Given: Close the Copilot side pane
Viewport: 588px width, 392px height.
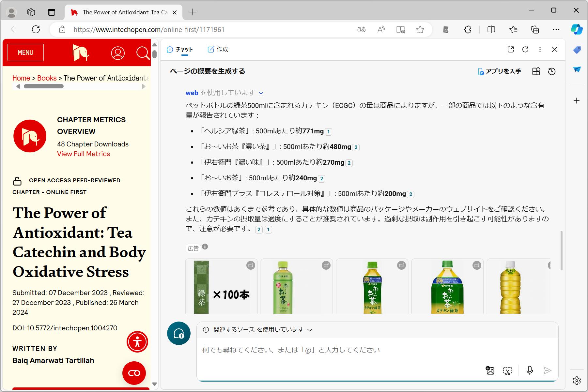Looking at the screenshot, I should (555, 49).
